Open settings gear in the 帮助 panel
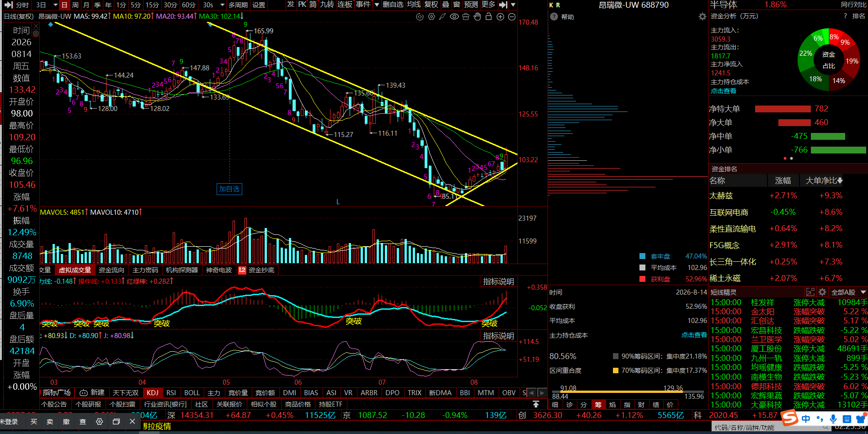The height and width of the screenshot is (434, 868). click(703, 16)
